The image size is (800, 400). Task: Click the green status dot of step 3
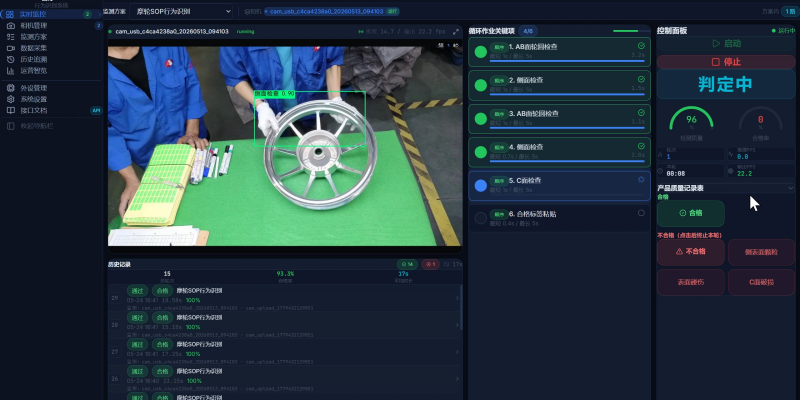481,119
